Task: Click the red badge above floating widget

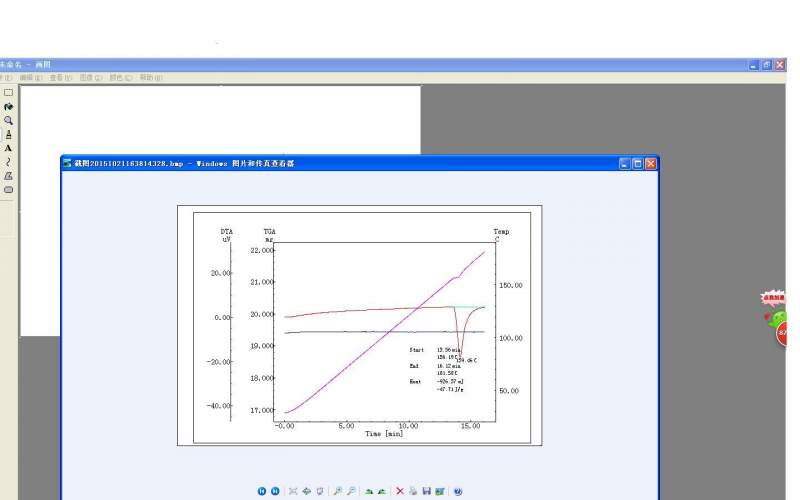Action: click(x=773, y=297)
